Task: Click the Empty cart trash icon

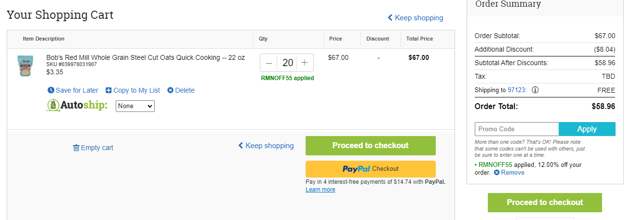Action: [x=76, y=148]
